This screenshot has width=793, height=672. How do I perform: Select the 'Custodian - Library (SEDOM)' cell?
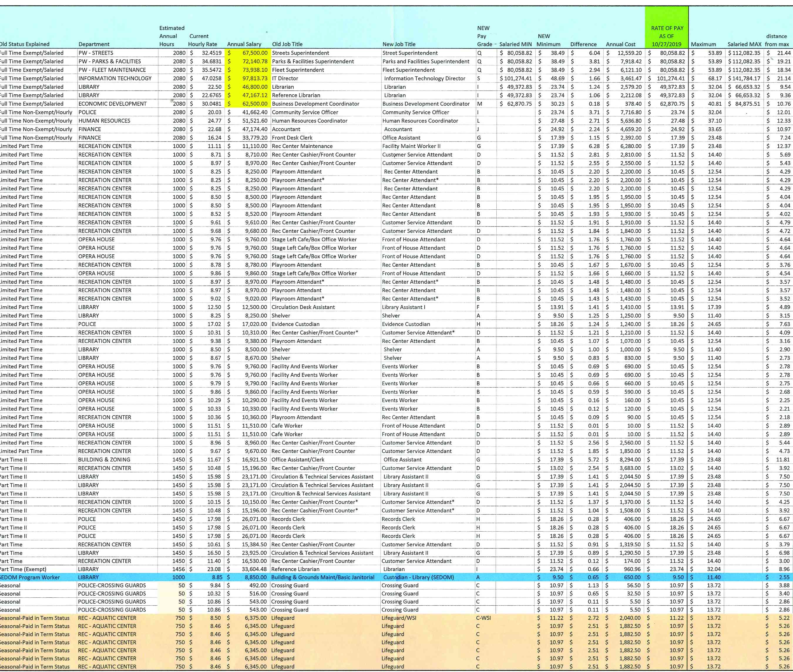coord(418,577)
